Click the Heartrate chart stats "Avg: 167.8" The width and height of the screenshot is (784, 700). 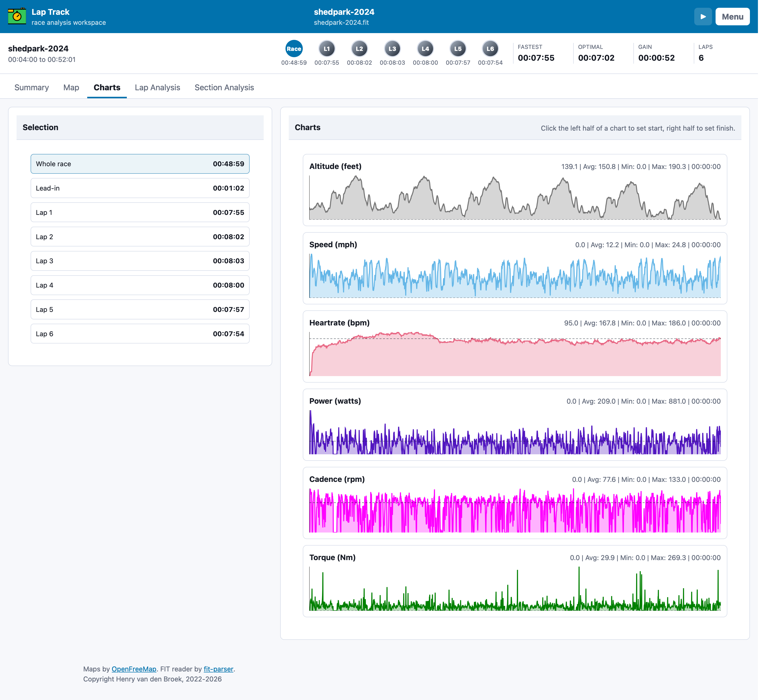pos(600,323)
